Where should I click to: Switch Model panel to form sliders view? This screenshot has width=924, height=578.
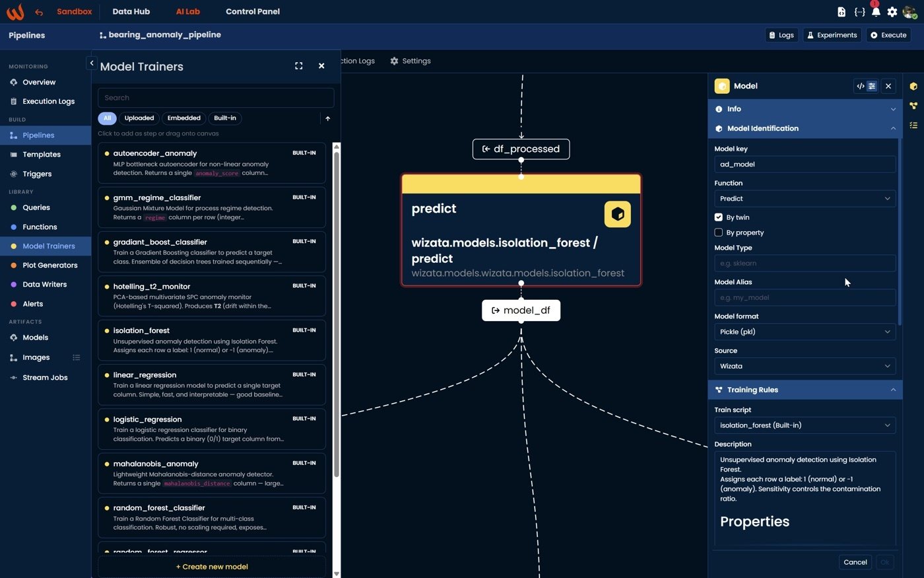point(872,86)
